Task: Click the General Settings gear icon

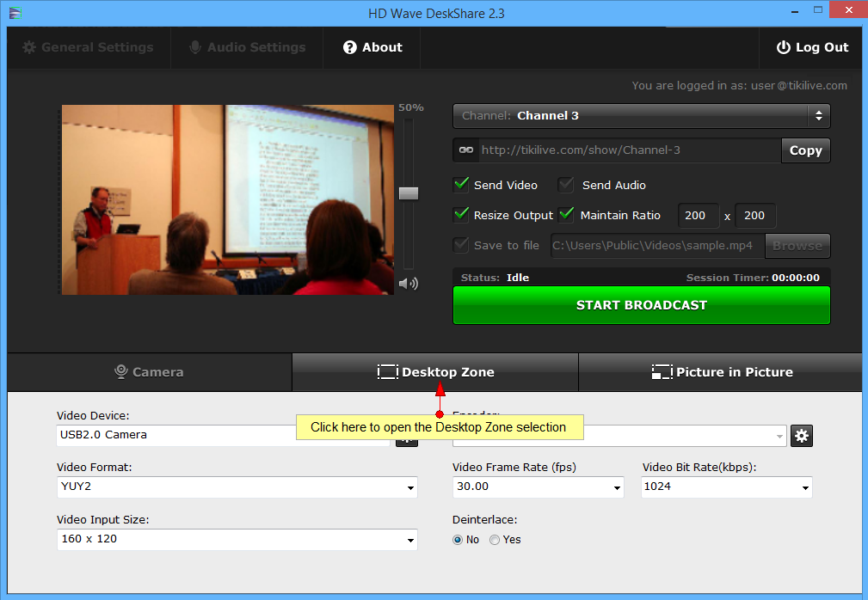Action: (28, 47)
